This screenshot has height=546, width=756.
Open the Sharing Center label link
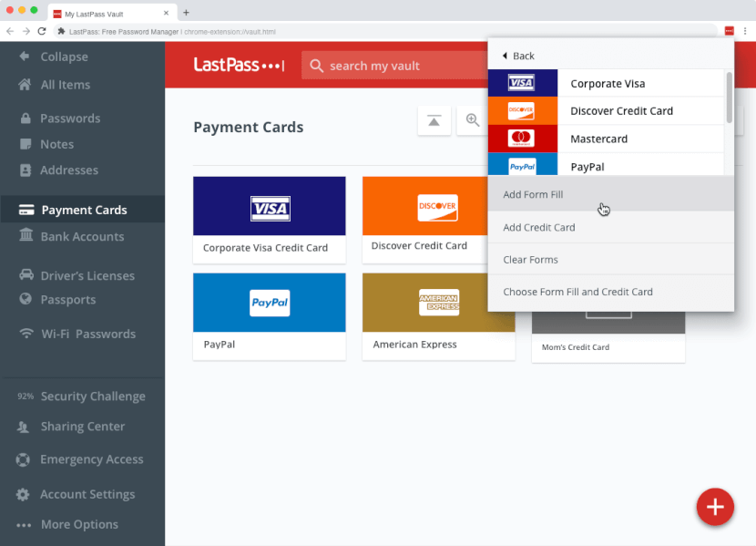point(83,427)
